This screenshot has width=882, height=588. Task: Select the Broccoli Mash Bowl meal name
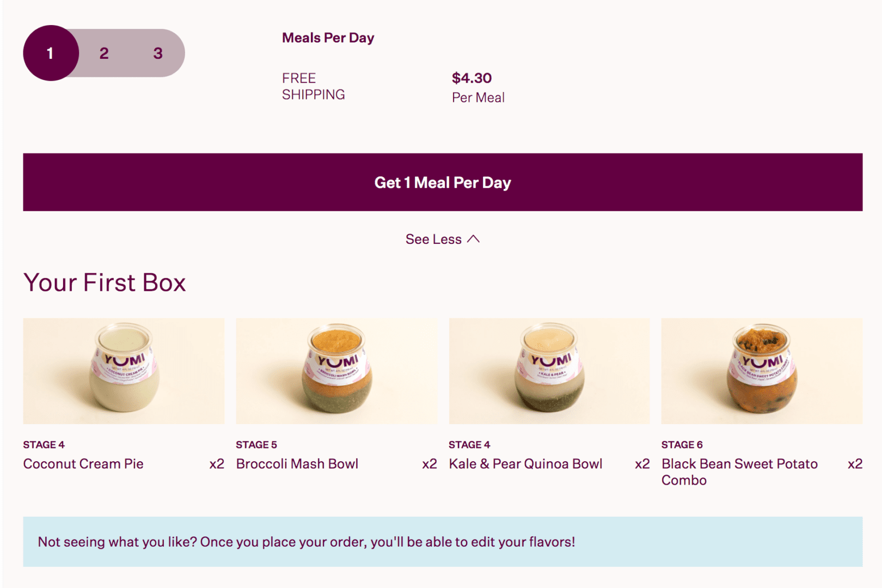click(297, 464)
